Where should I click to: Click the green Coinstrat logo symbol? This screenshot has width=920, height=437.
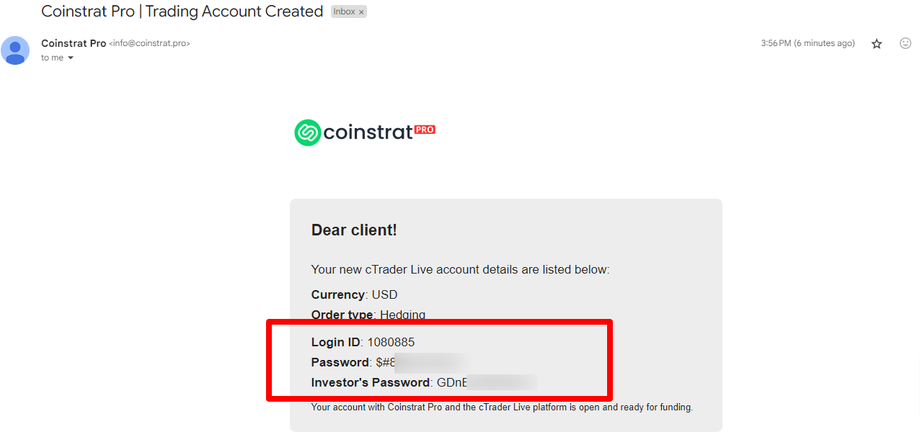click(x=307, y=132)
